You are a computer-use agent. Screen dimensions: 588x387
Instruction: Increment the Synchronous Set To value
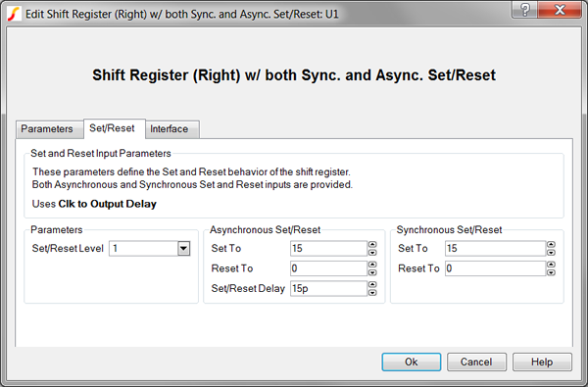click(x=551, y=245)
